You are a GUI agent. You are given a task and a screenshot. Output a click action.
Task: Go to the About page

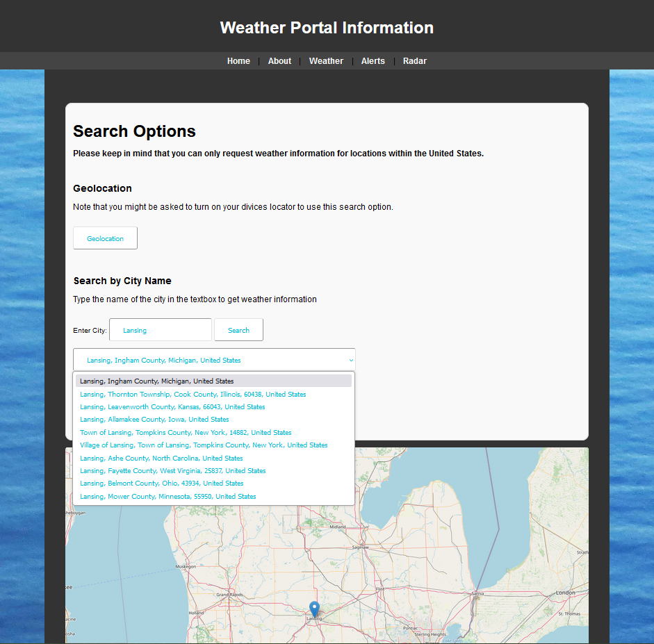click(x=279, y=61)
